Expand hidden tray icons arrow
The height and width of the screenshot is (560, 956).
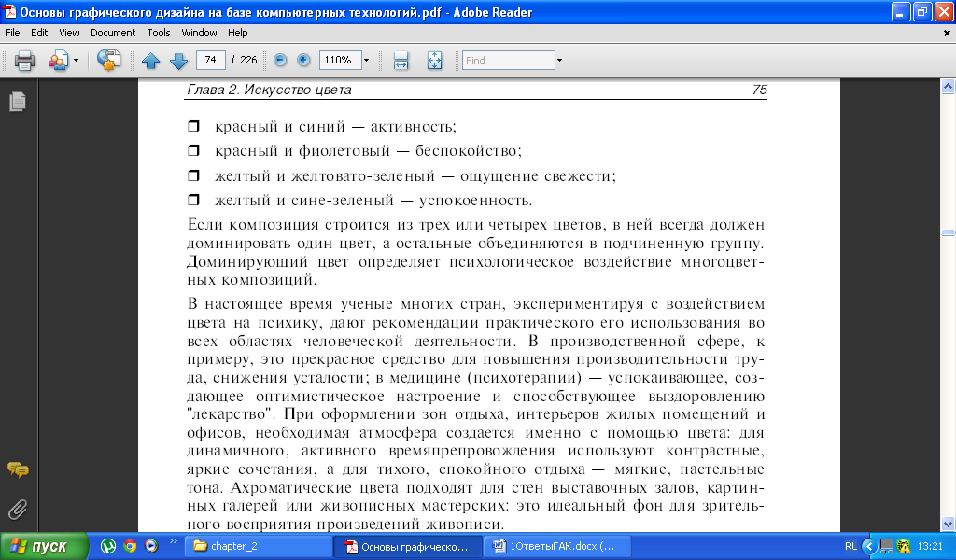click(869, 546)
